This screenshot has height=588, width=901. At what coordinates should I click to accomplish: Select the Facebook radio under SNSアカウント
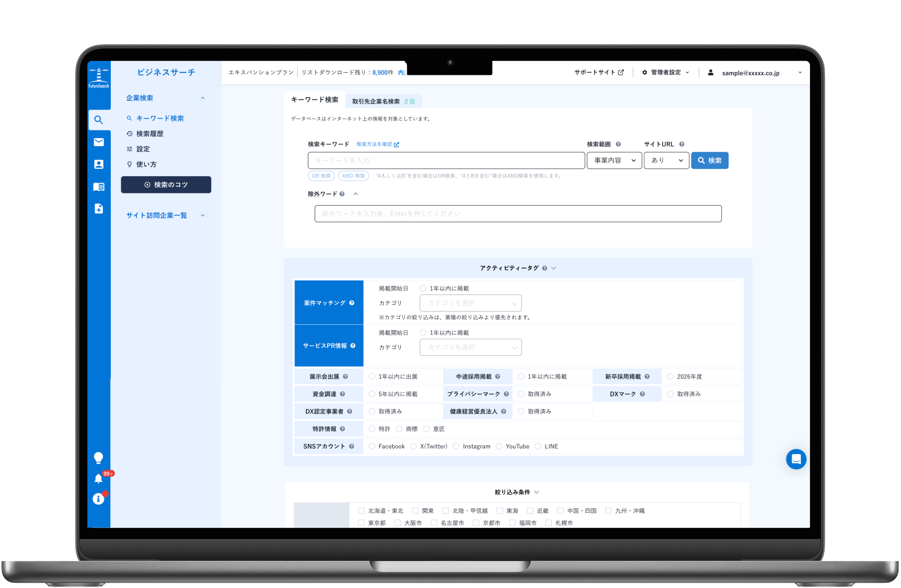[x=372, y=446]
